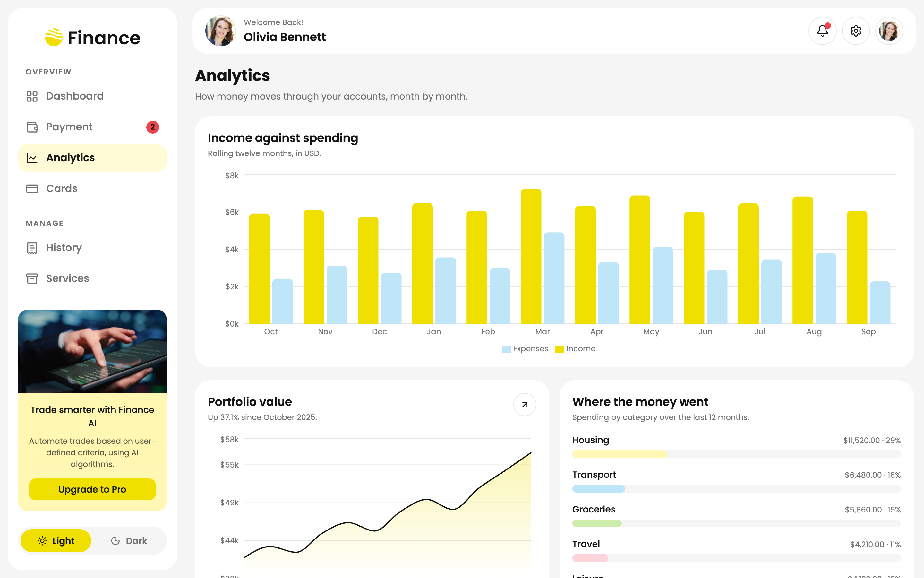Select the active Analytics menu item

tap(92, 158)
